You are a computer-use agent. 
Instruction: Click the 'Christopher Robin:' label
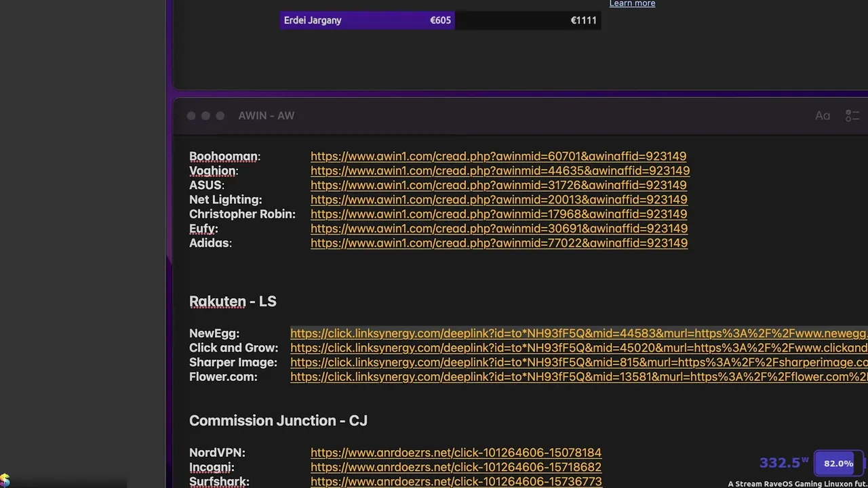click(242, 214)
